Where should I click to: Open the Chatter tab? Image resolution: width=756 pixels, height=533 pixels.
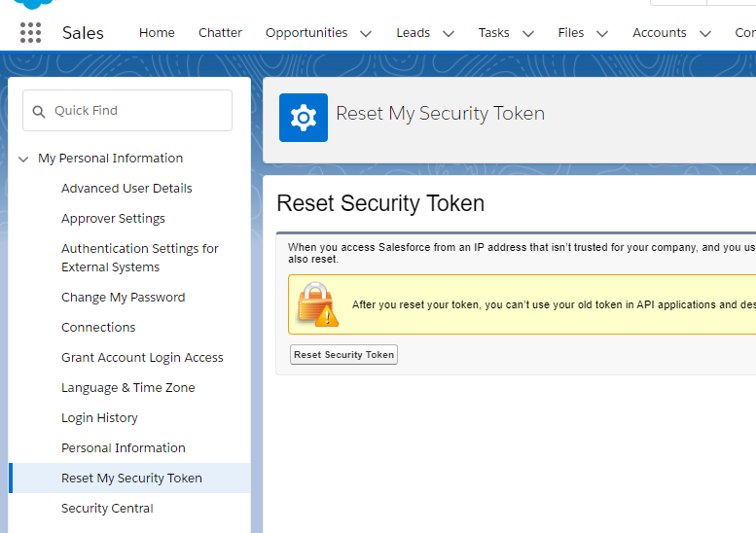(x=220, y=32)
